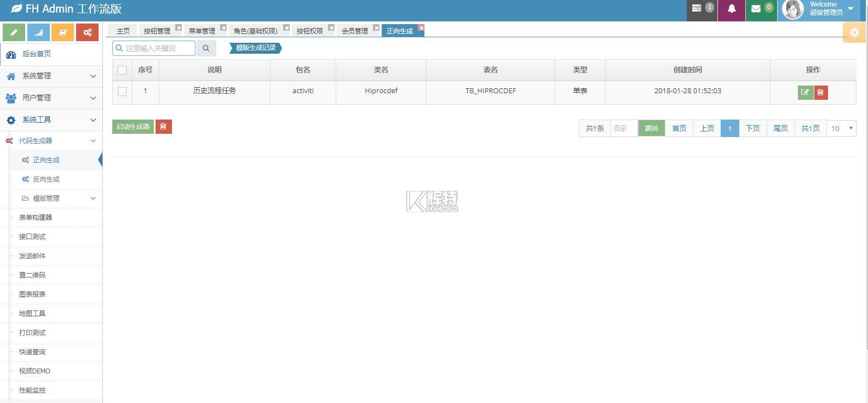
Task: Switch to the 会员管理 tab
Action: 354,31
